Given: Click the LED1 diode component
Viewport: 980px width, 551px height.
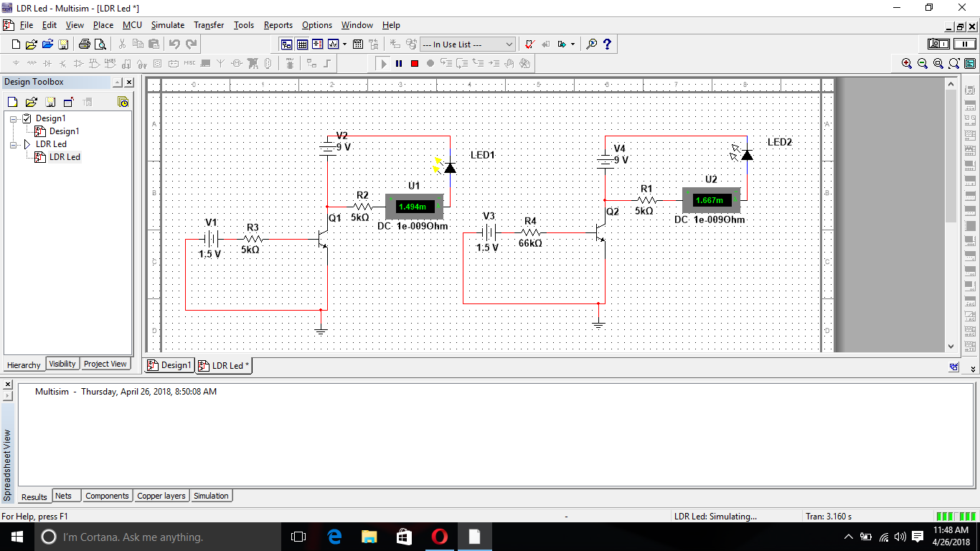Looking at the screenshot, I should click(449, 167).
